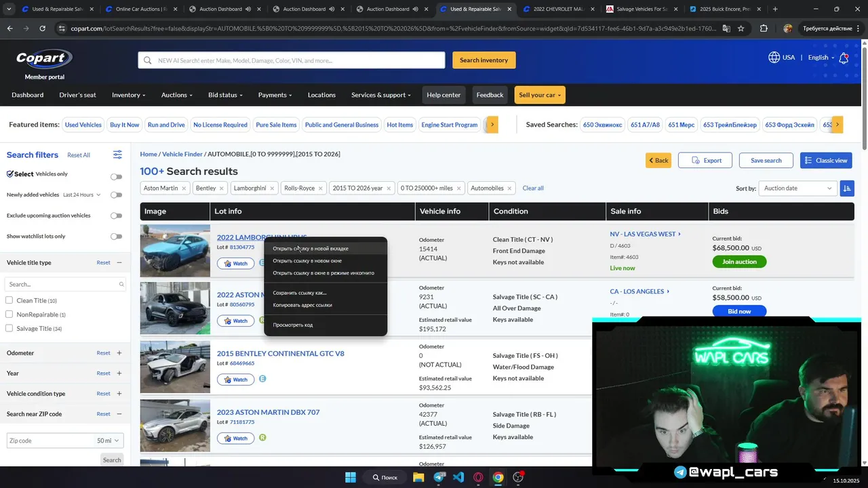Click the Search inventory button
The width and height of the screenshot is (868, 488).
click(x=484, y=60)
